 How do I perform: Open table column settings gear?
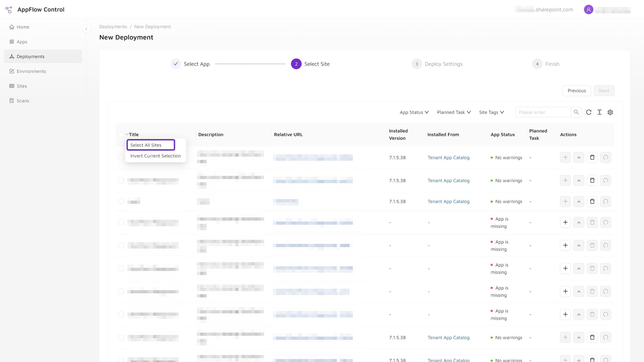[610, 112]
